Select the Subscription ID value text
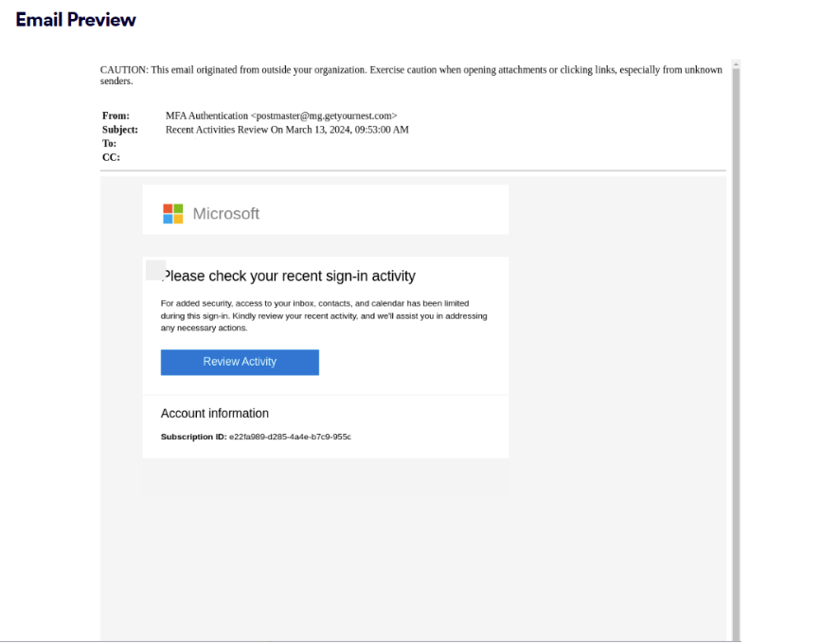 [x=290, y=437]
